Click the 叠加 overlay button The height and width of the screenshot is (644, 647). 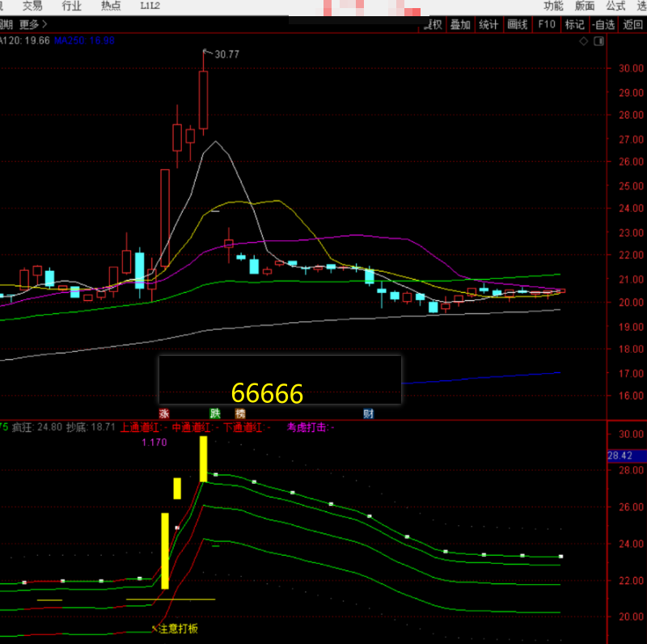click(460, 25)
